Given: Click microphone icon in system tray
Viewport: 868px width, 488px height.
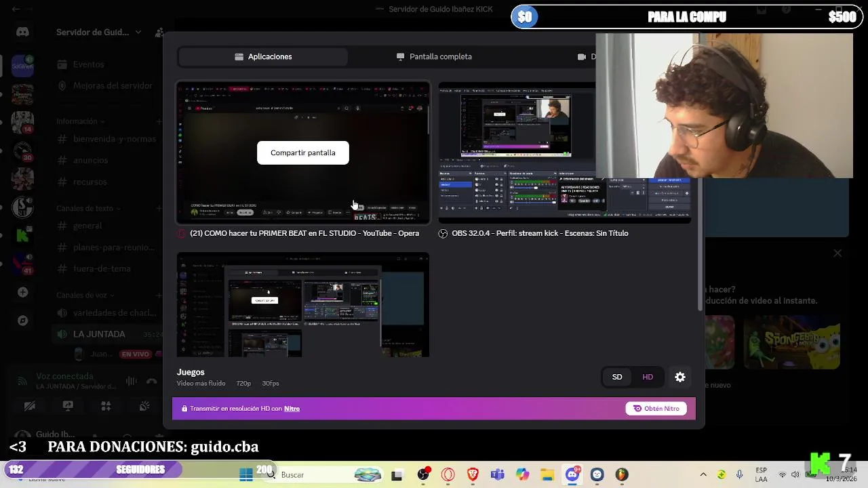Looking at the screenshot, I should point(740,474).
